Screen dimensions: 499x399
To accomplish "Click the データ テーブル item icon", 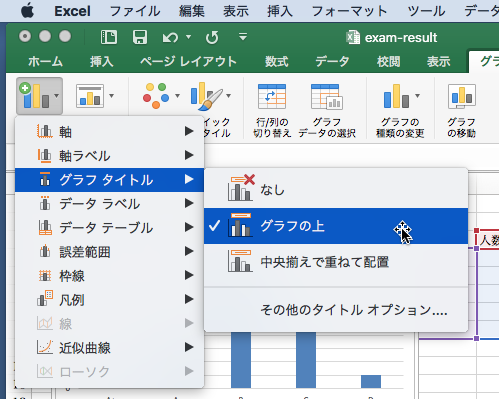I will (45, 227).
